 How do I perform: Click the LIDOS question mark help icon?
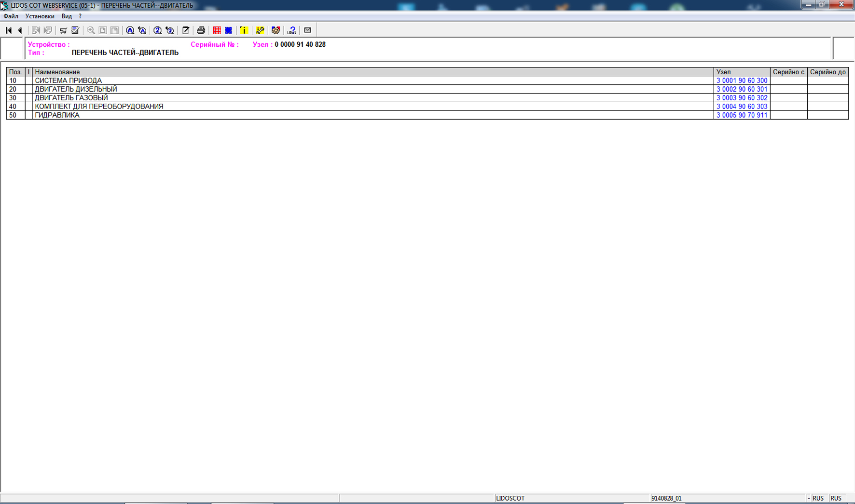pos(291,30)
